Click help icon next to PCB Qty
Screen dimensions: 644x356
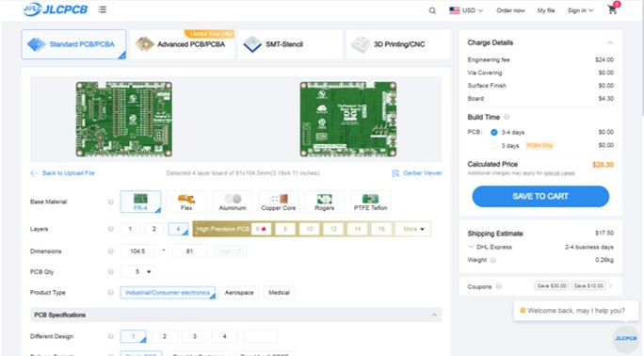pos(111,272)
